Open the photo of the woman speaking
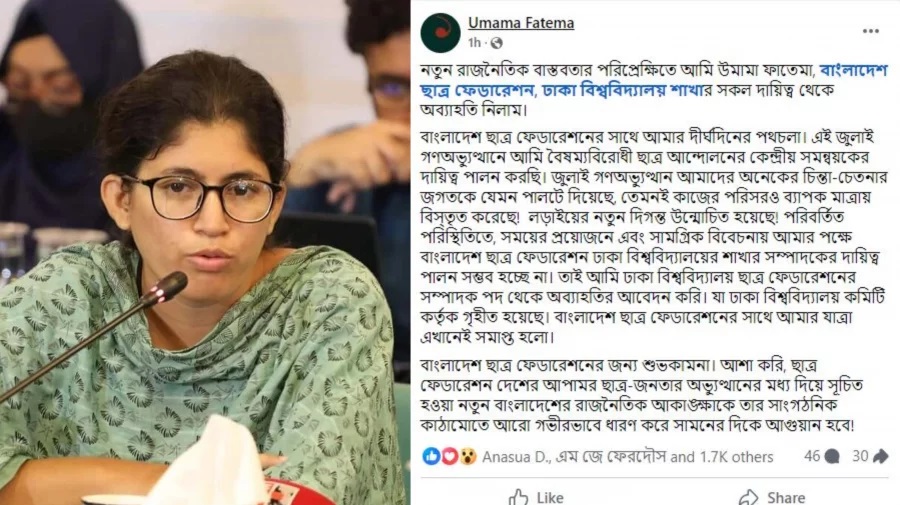 point(205,252)
